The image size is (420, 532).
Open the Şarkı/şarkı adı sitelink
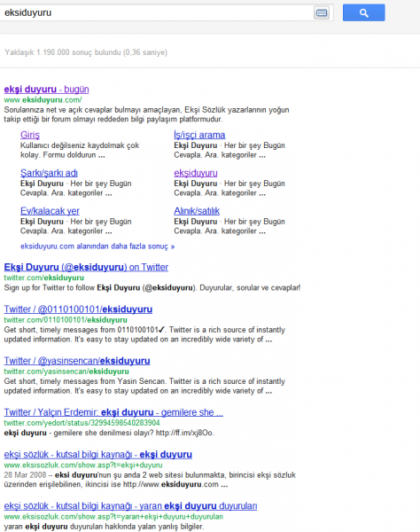coord(49,173)
